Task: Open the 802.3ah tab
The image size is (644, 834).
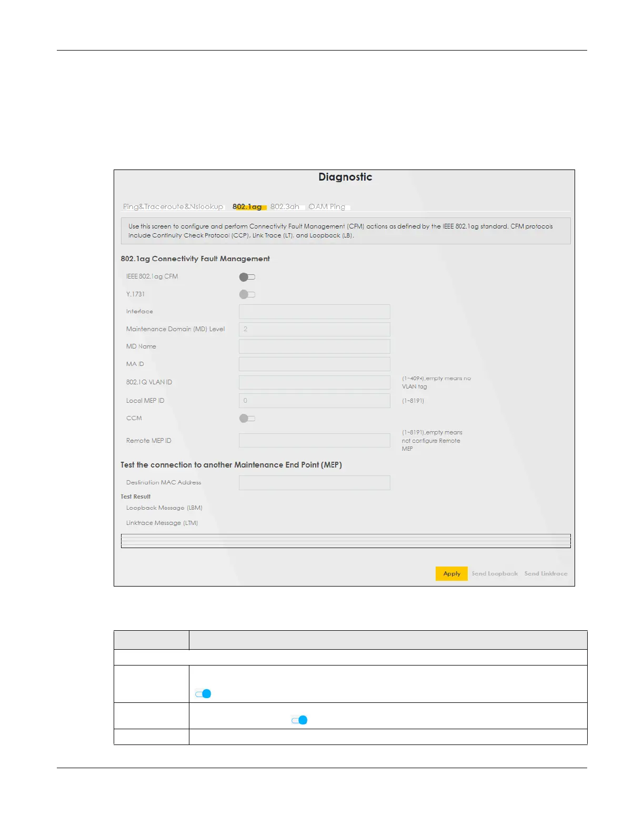Action: point(285,206)
